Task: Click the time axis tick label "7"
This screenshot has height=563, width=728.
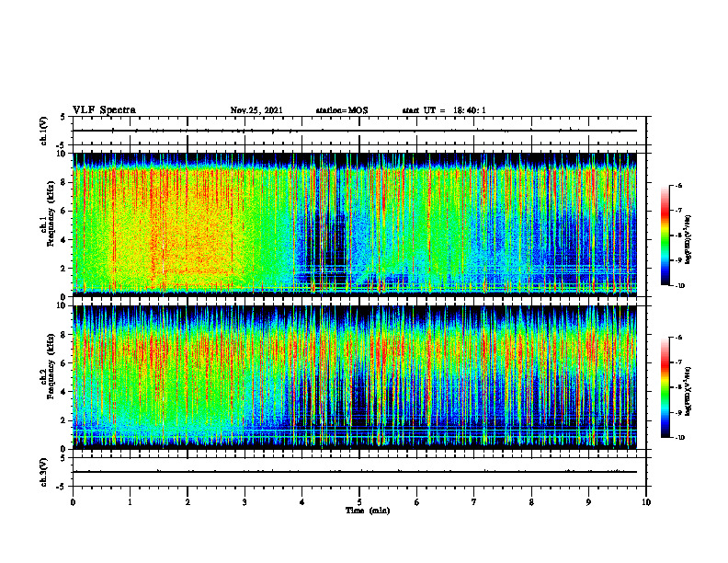Action: click(x=474, y=502)
